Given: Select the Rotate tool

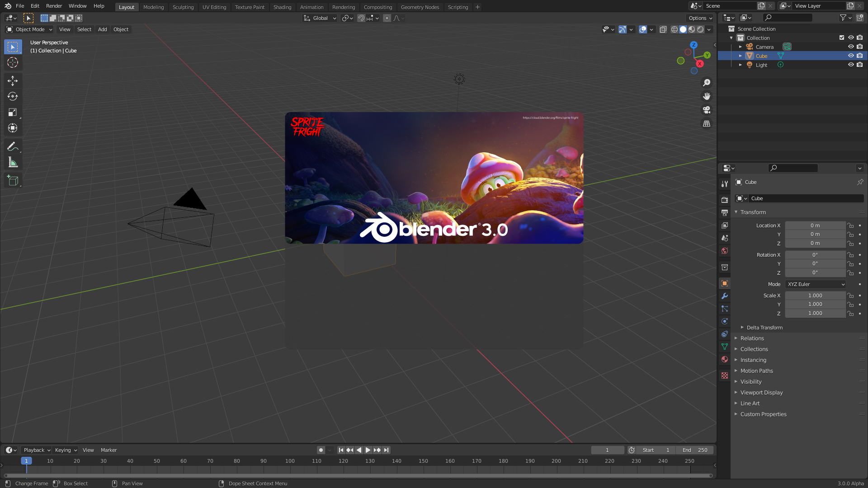Looking at the screenshot, I should (x=13, y=96).
